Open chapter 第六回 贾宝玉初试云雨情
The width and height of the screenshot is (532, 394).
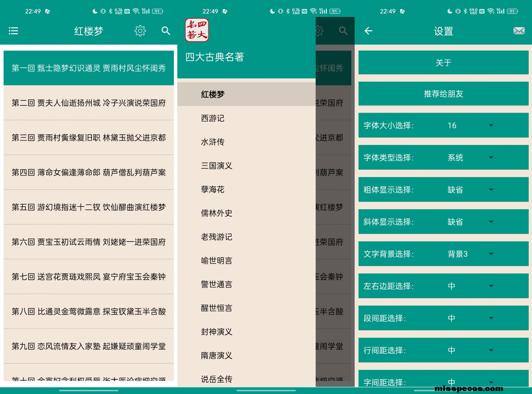pos(89,242)
